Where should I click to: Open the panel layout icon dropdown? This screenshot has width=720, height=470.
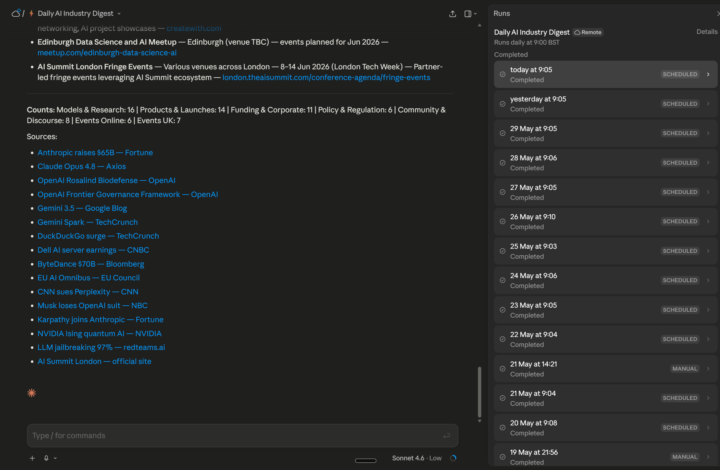pyautogui.click(x=470, y=14)
